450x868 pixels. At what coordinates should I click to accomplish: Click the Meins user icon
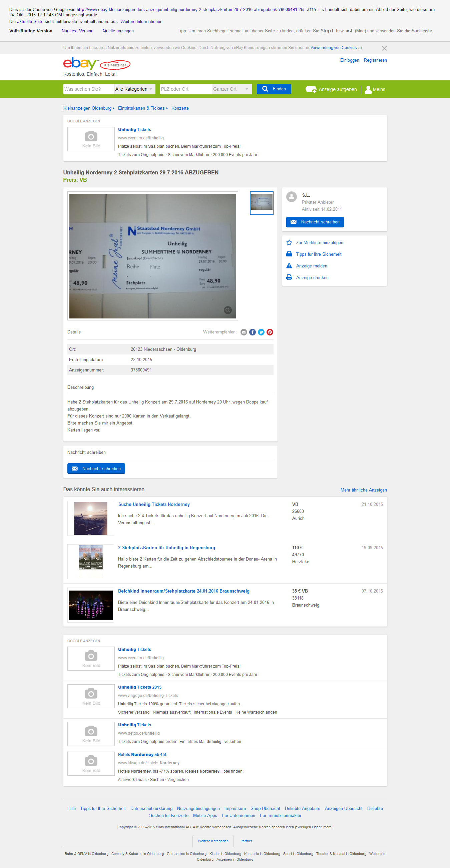pyautogui.click(x=368, y=89)
